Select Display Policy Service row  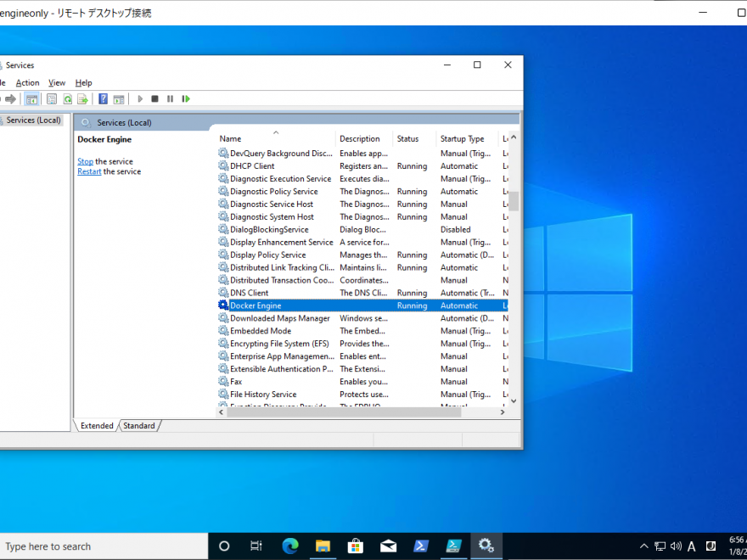(x=362, y=255)
